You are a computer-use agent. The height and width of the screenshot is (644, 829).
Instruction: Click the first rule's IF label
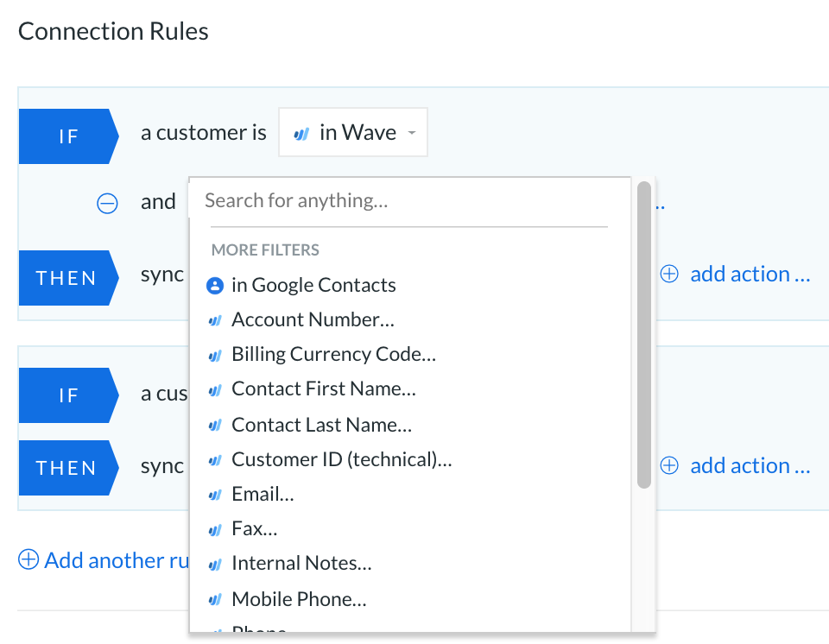69,136
